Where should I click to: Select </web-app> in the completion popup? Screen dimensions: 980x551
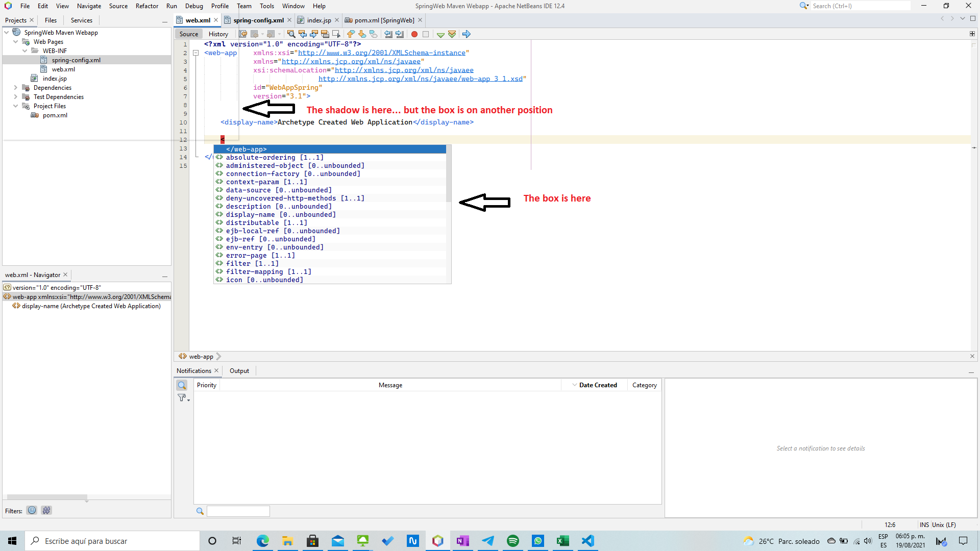pyautogui.click(x=247, y=149)
